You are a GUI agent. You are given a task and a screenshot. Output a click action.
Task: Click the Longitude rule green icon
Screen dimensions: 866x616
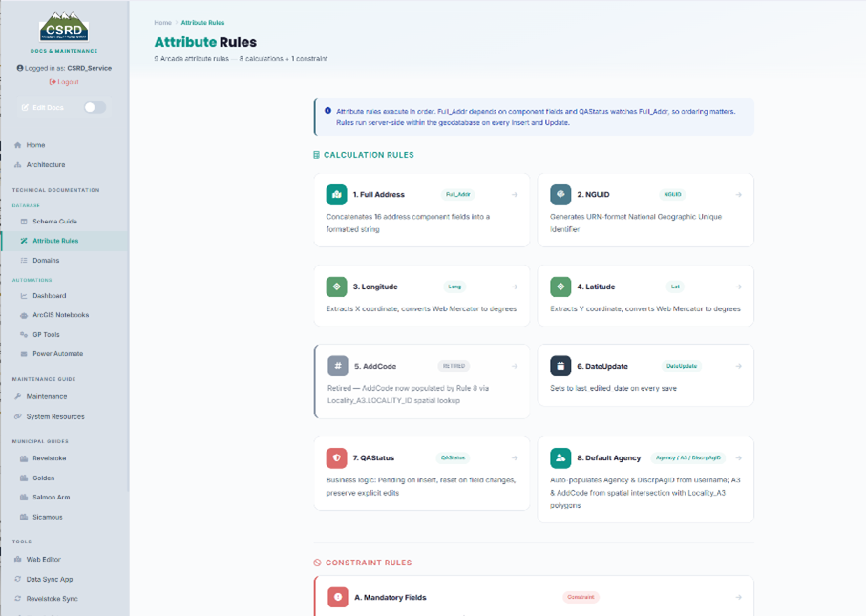click(336, 287)
